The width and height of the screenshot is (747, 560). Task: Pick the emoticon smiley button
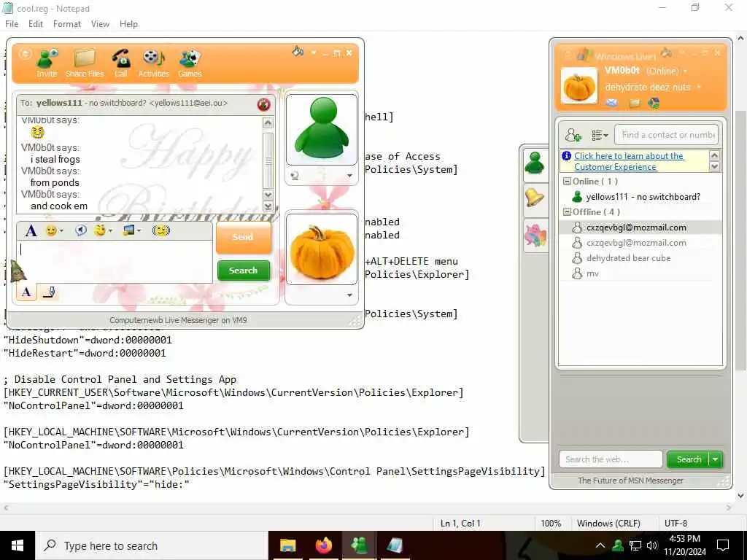coord(51,231)
